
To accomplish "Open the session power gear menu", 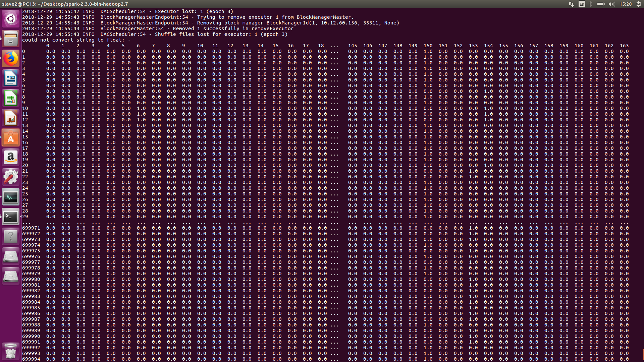I will tap(638, 4).
